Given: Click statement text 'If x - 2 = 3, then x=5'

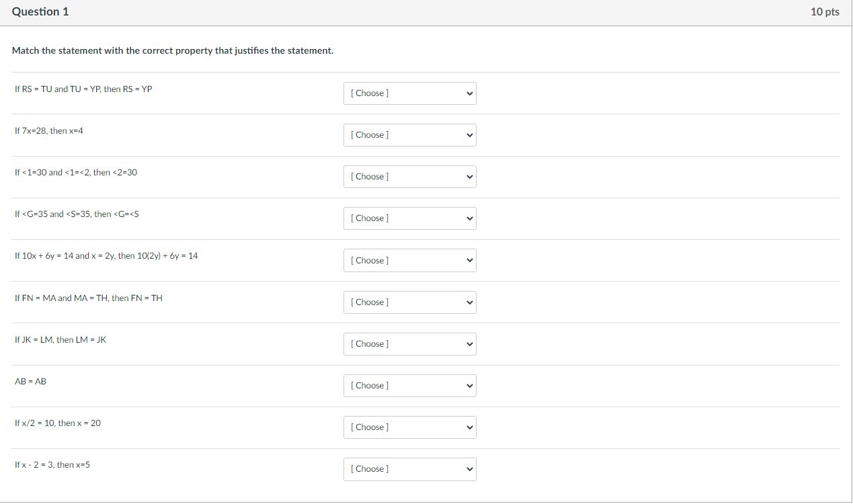Looking at the screenshot, I should coord(52,464).
